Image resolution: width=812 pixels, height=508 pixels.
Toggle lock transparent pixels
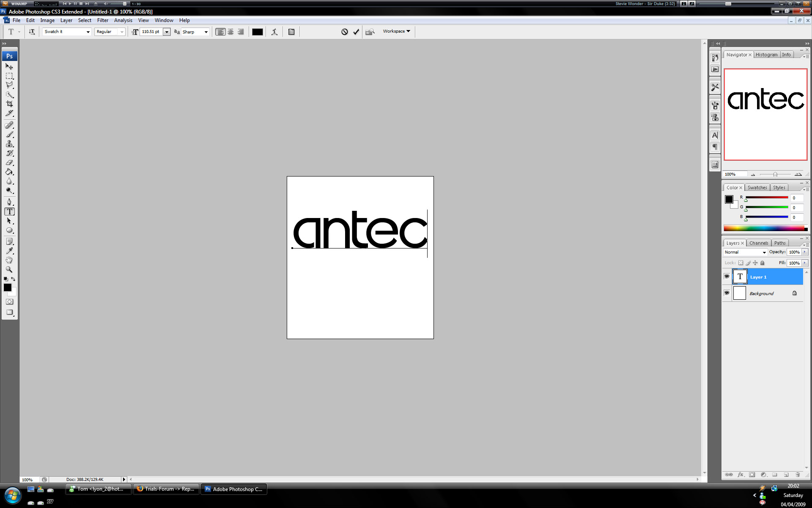[x=741, y=263]
